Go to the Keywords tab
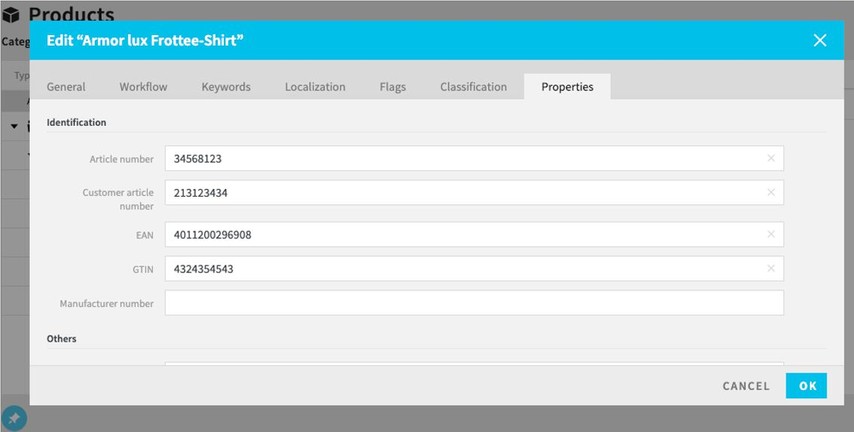 click(x=226, y=87)
